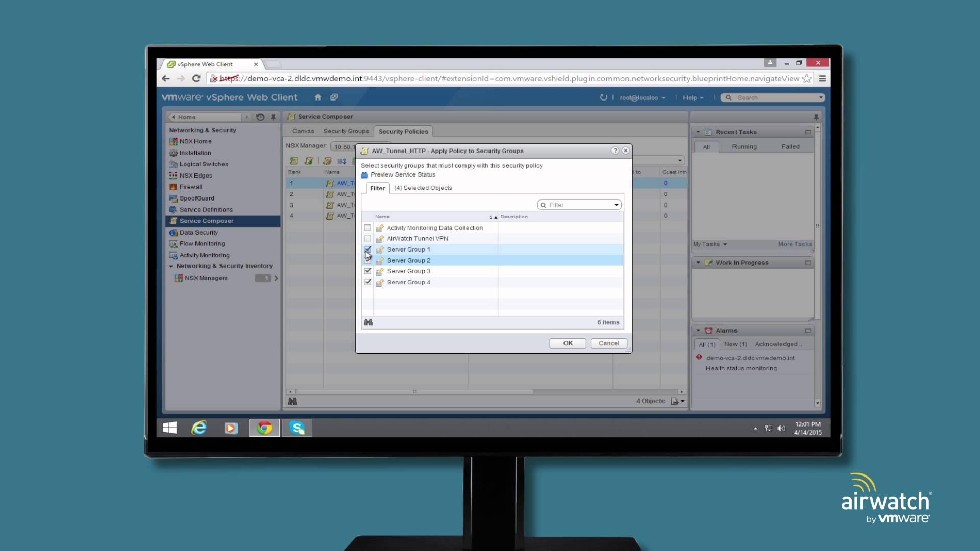Open the vSphere home icon
Image resolution: width=980 pixels, height=551 pixels.
318,97
